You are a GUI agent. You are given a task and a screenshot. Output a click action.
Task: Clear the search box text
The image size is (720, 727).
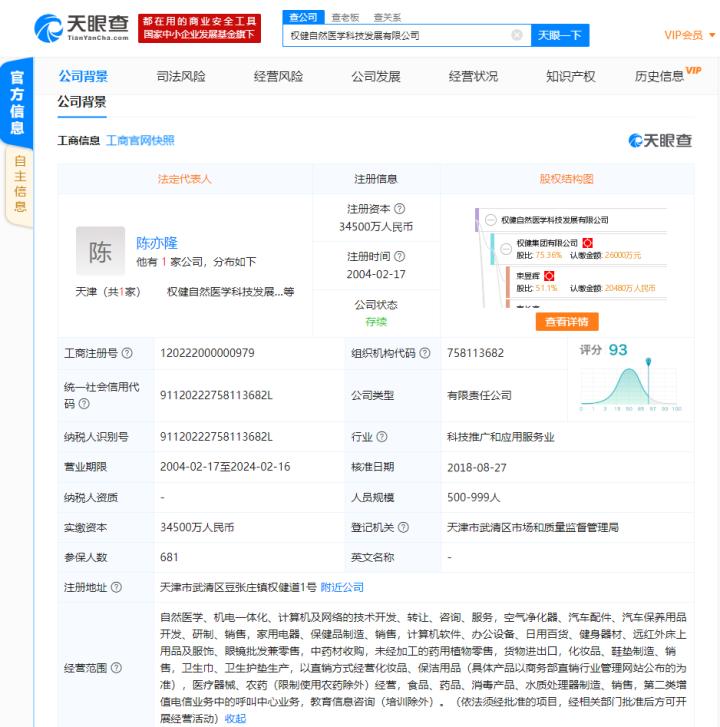pyautogui.click(x=516, y=35)
